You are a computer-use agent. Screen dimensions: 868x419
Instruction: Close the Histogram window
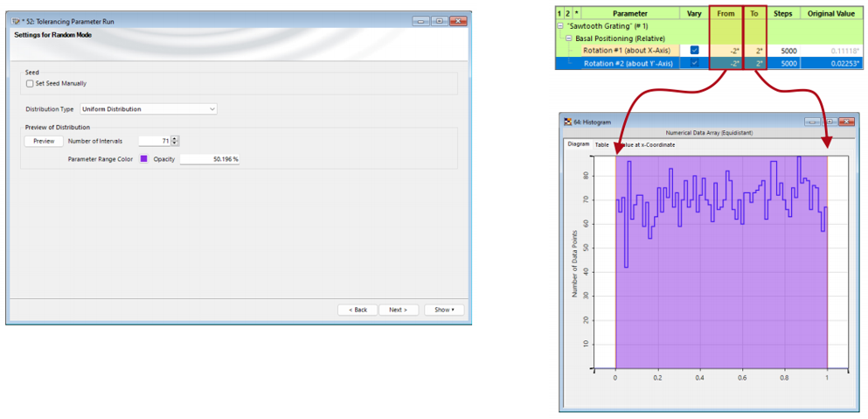[846, 121]
